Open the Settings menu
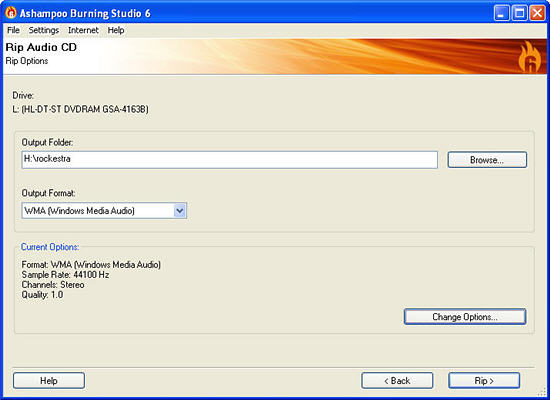550x400 pixels. [x=44, y=31]
